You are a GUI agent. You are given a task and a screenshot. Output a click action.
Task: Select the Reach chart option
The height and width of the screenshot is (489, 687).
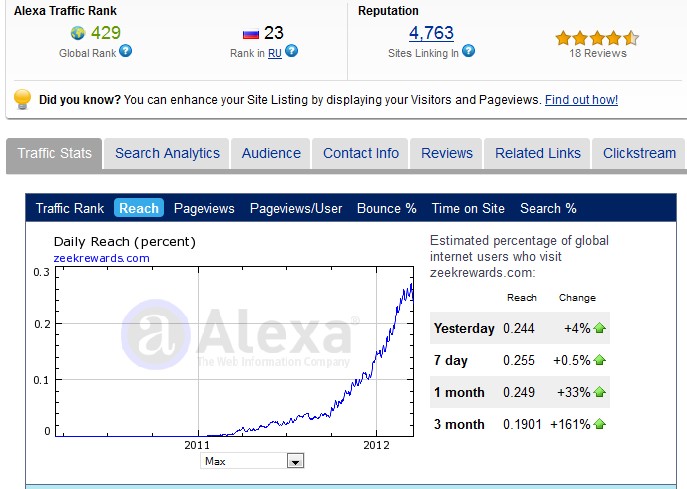pyautogui.click(x=139, y=208)
